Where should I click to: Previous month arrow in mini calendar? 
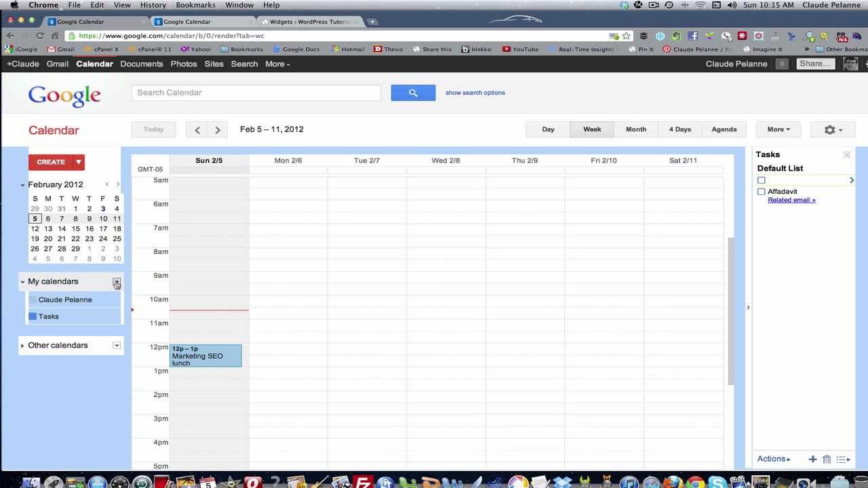pos(107,184)
